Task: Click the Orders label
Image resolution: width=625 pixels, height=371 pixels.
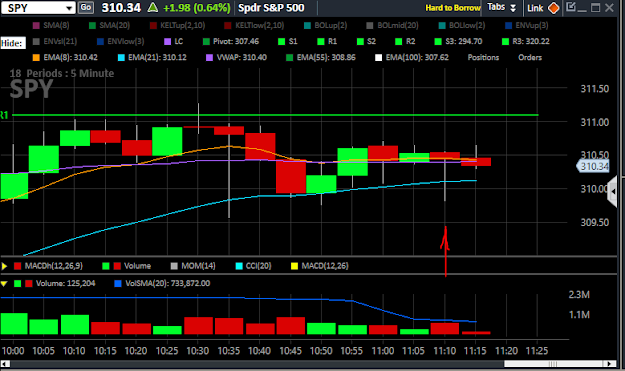Action: [x=530, y=57]
